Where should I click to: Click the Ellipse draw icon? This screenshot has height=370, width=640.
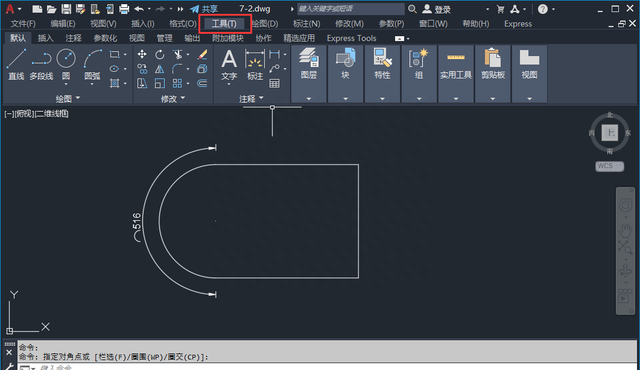pos(114,69)
